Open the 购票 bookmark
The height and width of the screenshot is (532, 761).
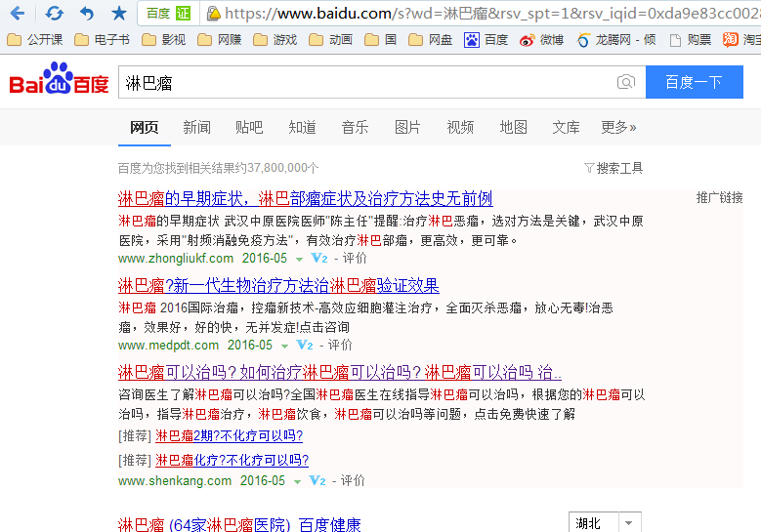pos(690,40)
